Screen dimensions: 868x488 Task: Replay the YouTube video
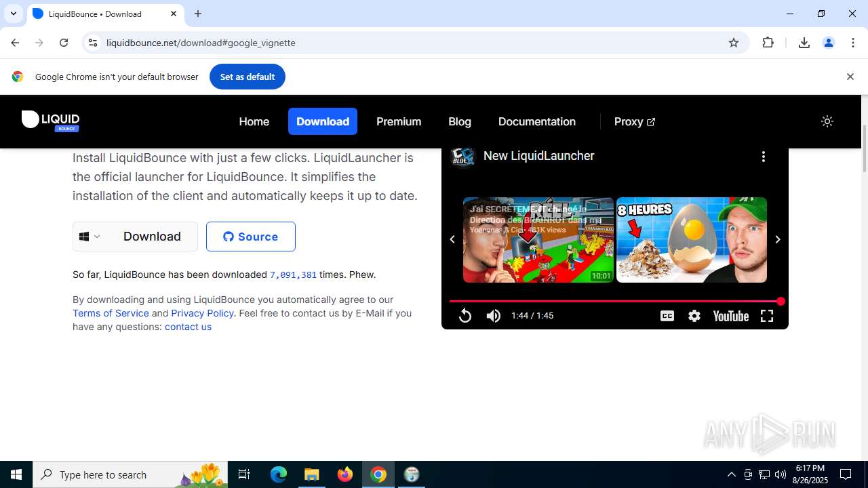coord(465,316)
